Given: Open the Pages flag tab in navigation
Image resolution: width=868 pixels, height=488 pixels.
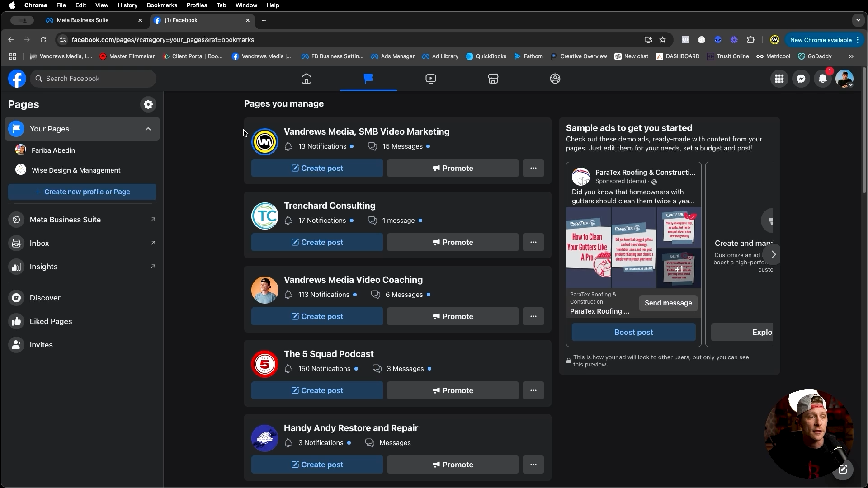Looking at the screenshot, I should pyautogui.click(x=368, y=79).
